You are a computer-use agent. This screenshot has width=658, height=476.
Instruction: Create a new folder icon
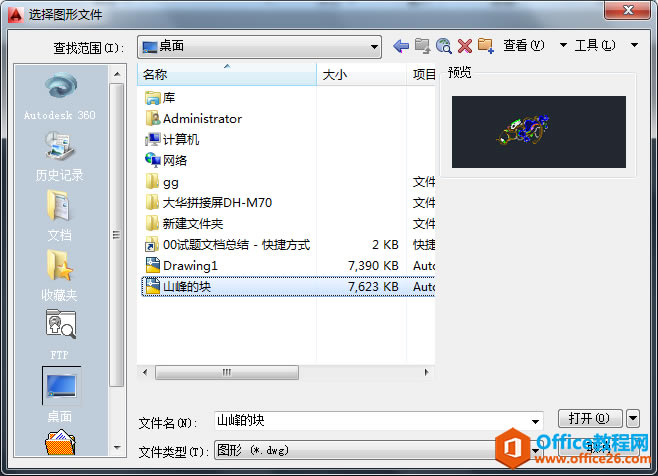pos(486,45)
